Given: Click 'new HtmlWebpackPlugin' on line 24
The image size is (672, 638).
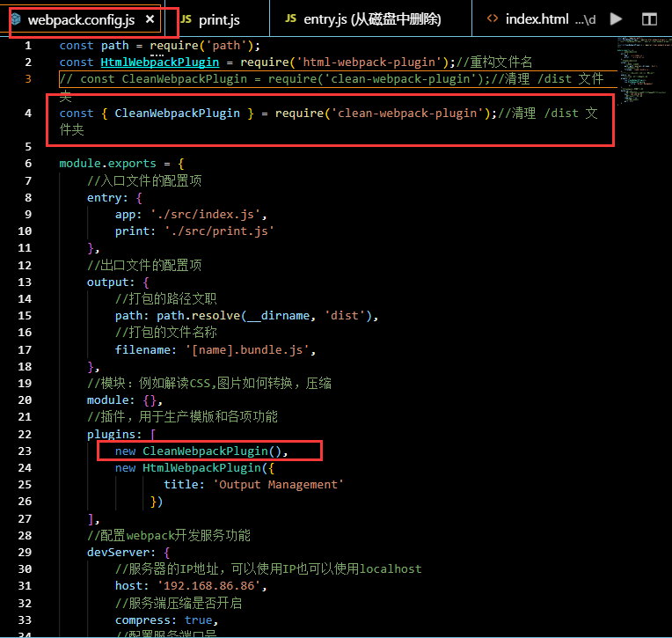Looking at the screenshot, I should click(x=188, y=468).
